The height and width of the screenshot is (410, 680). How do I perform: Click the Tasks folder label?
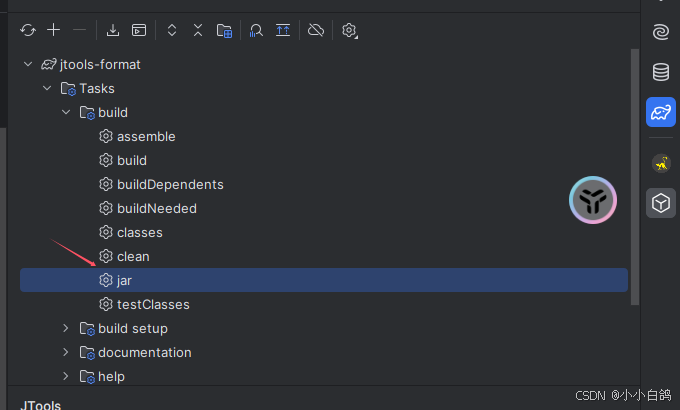click(x=97, y=89)
